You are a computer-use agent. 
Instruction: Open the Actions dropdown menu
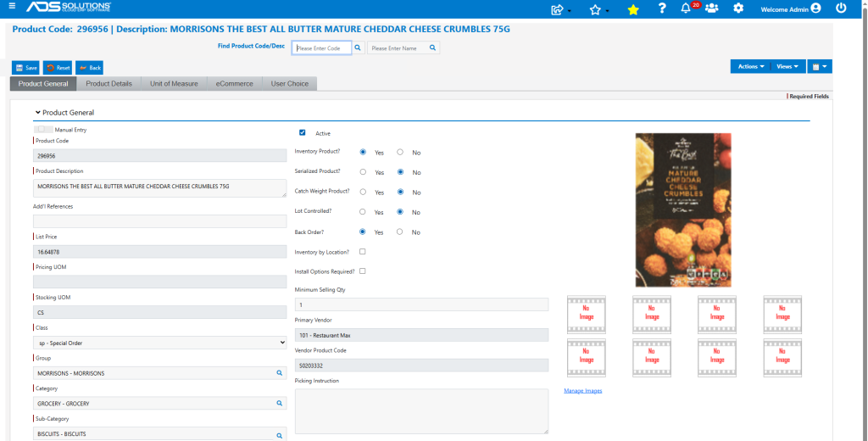click(x=750, y=66)
